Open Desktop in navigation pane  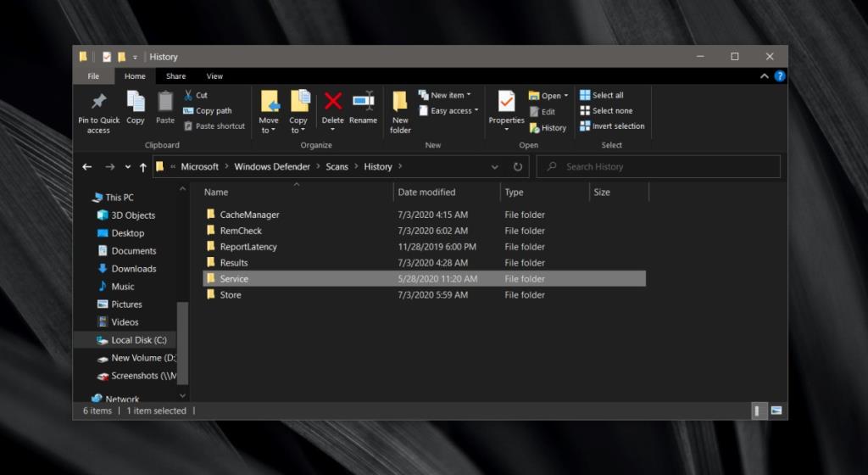pos(120,233)
